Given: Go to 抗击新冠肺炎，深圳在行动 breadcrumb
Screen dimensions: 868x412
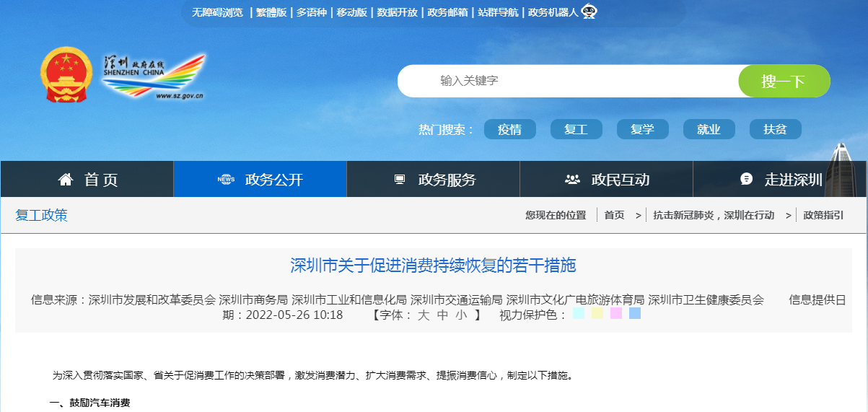Looking at the screenshot, I should point(714,215).
